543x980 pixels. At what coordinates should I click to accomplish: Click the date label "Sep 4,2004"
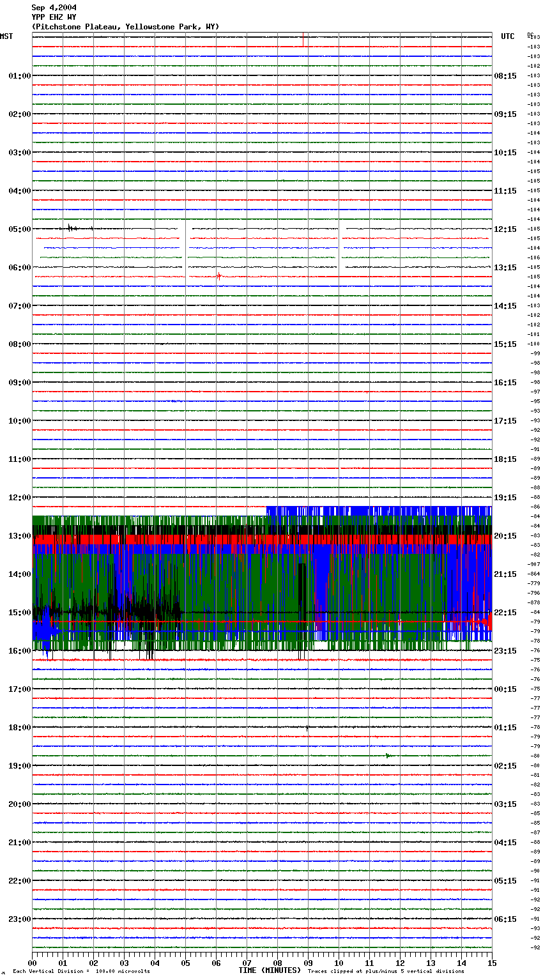[54, 8]
